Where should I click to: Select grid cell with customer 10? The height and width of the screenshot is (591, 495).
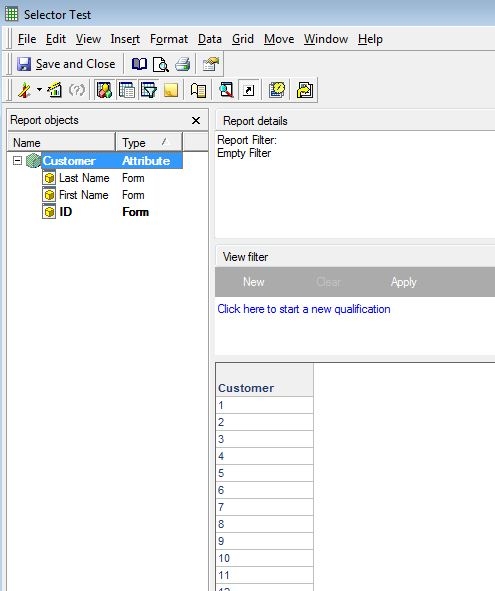coord(265,558)
